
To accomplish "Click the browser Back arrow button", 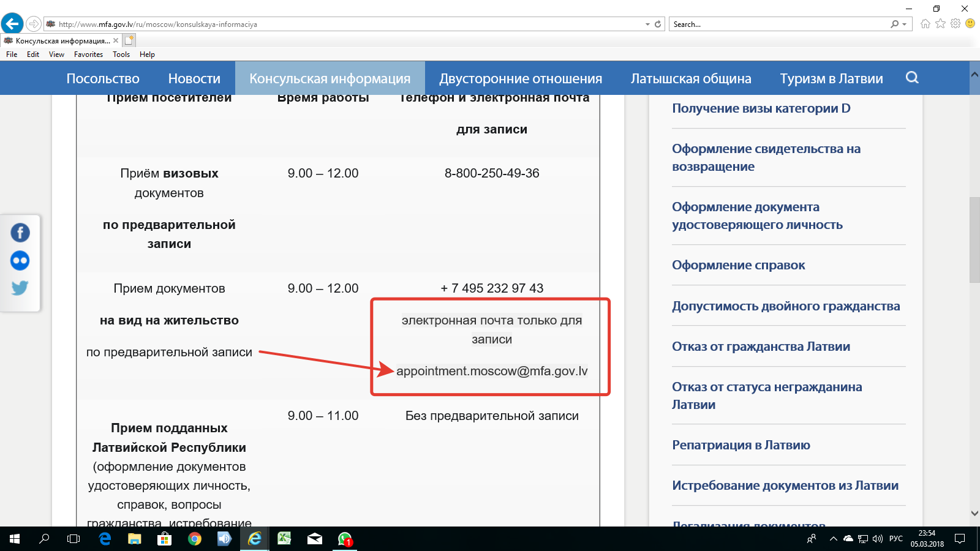I will coord(12,24).
